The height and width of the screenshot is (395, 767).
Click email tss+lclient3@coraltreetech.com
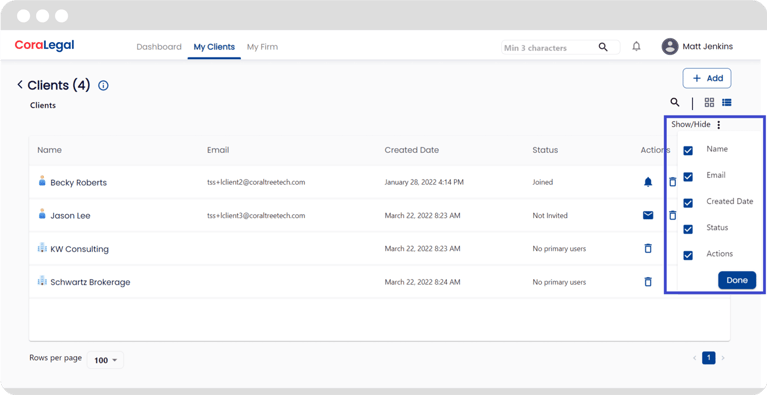pos(256,216)
